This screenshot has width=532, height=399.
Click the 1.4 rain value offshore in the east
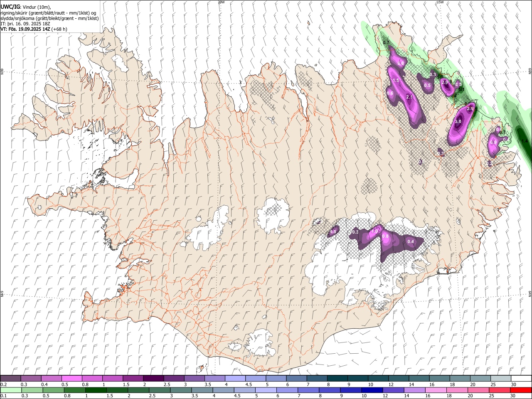[525, 141]
